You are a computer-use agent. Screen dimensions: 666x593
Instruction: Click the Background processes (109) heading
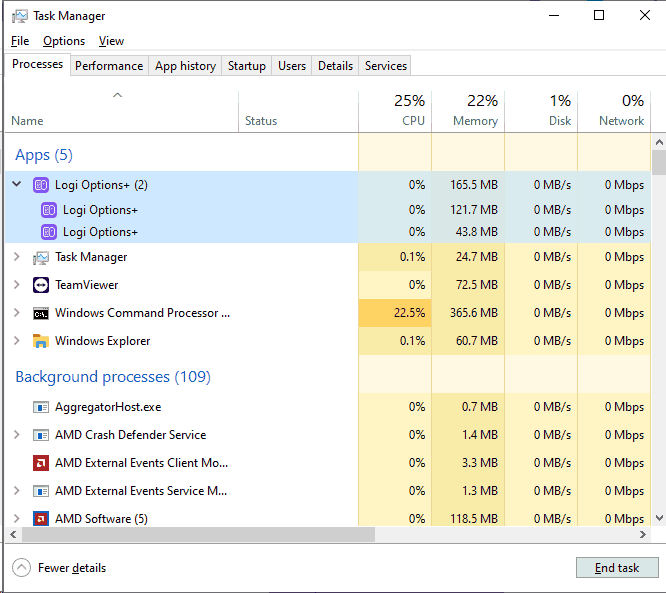coord(113,377)
